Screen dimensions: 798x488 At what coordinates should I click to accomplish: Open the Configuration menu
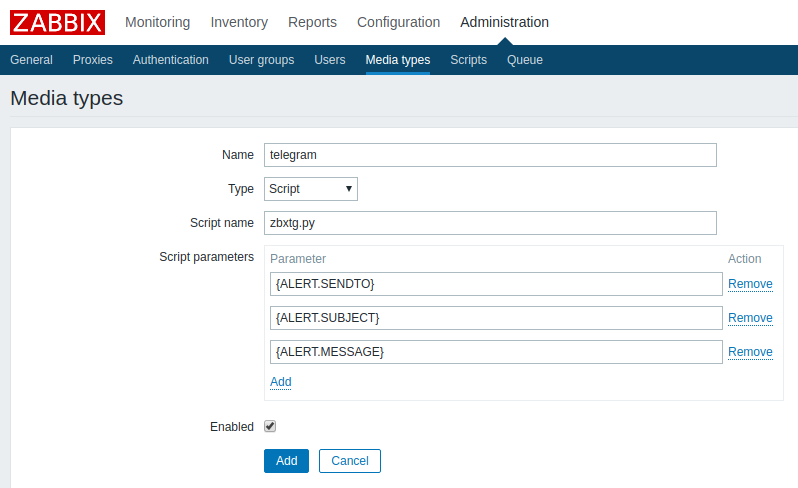pos(398,22)
